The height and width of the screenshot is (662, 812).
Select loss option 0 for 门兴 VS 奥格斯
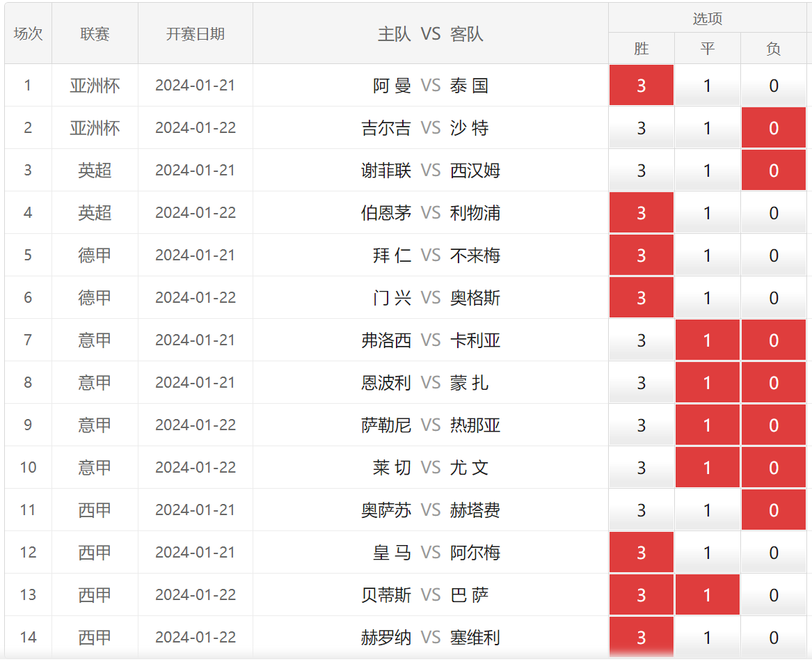click(774, 297)
